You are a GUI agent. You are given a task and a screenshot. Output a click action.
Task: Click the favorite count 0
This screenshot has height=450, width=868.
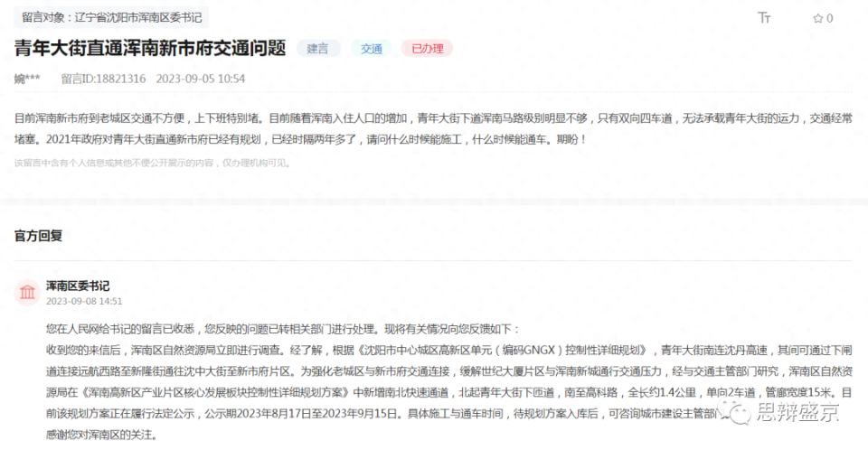click(x=829, y=18)
